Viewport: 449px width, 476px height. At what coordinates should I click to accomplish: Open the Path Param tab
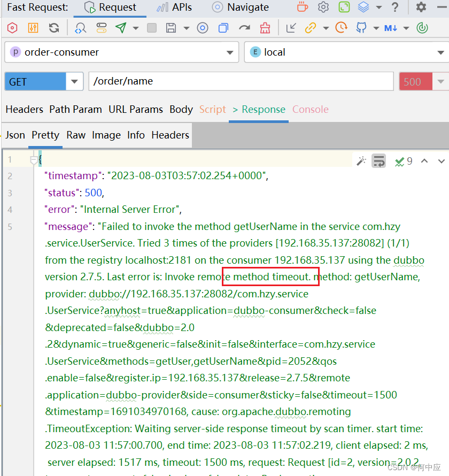point(75,109)
